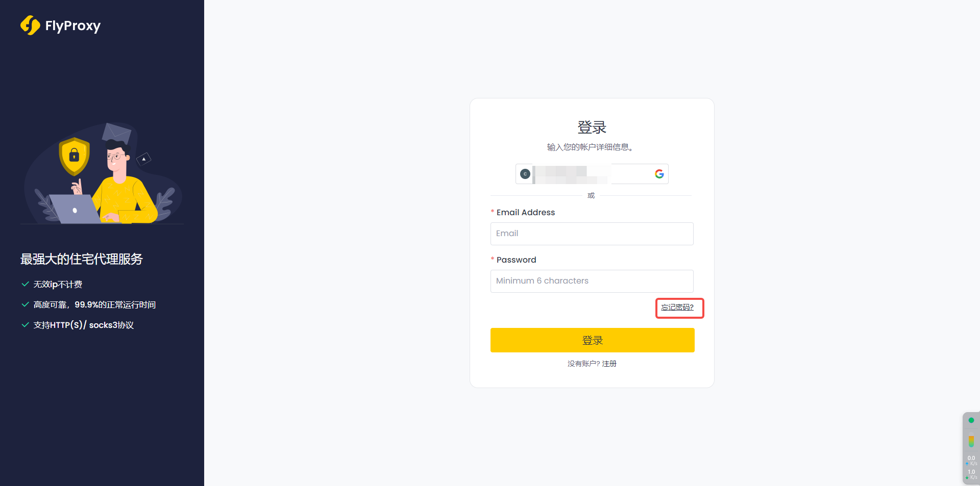Click the checkmark beside HTTP(S)/socks3 line
The width and height of the screenshot is (980, 486).
(25, 325)
